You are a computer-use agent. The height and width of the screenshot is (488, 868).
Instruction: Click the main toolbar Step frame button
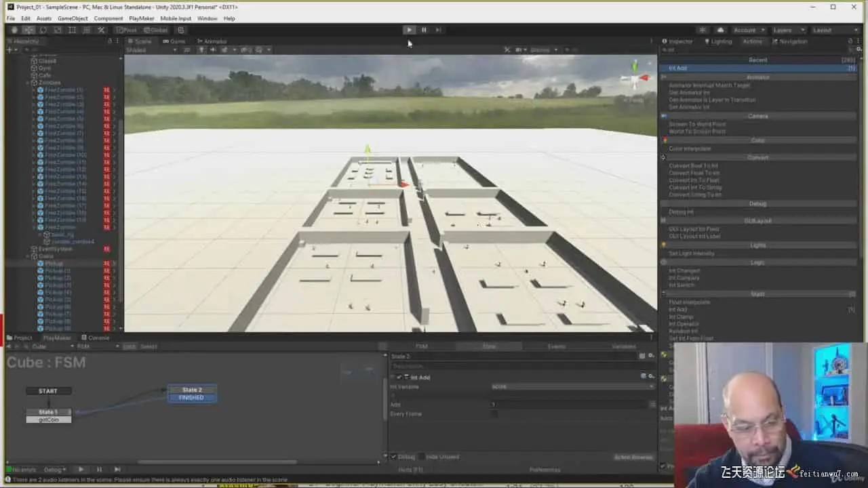tap(438, 30)
